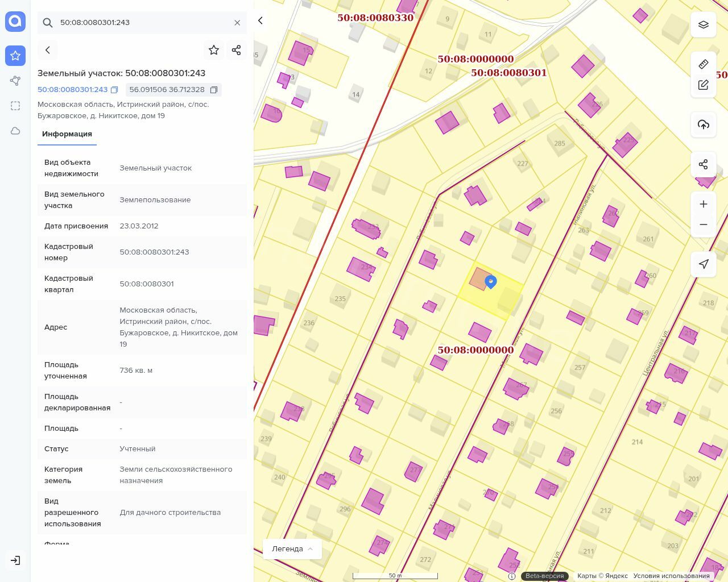Click the value Землепользование
The width and height of the screenshot is (728, 582).
pos(155,200)
